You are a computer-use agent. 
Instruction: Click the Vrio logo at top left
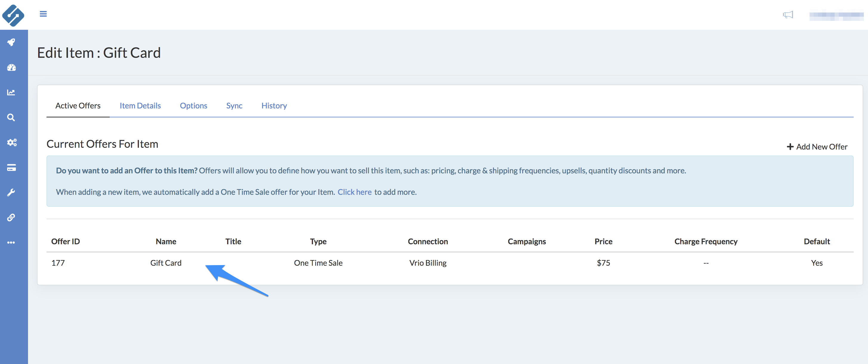pyautogui.click(x=13, y=15)
